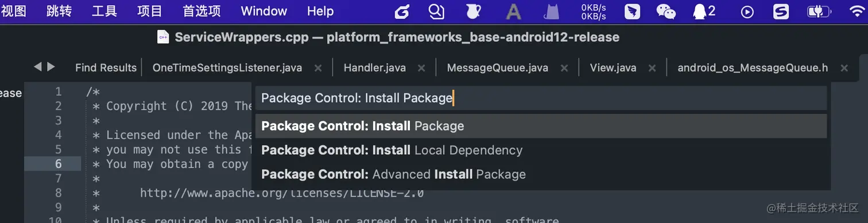The image size is (868, 223).
Task: Open the Sogou input method icon
Action: tap(781, 11)
